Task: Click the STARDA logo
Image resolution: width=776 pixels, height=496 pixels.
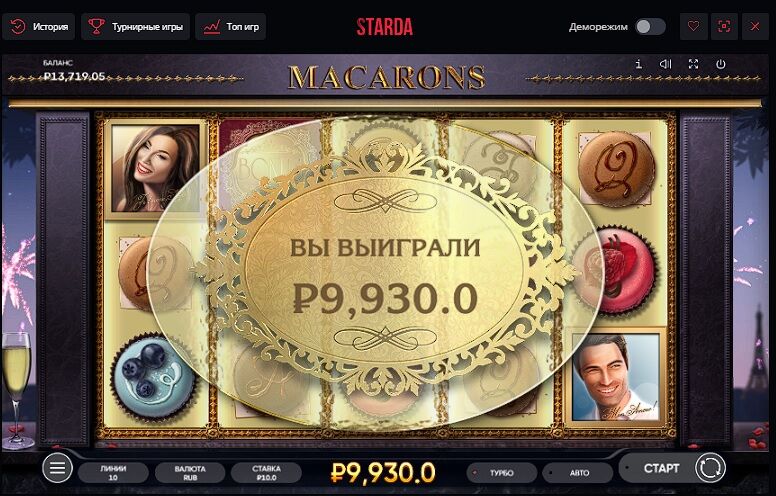Action: pos(385,27)
